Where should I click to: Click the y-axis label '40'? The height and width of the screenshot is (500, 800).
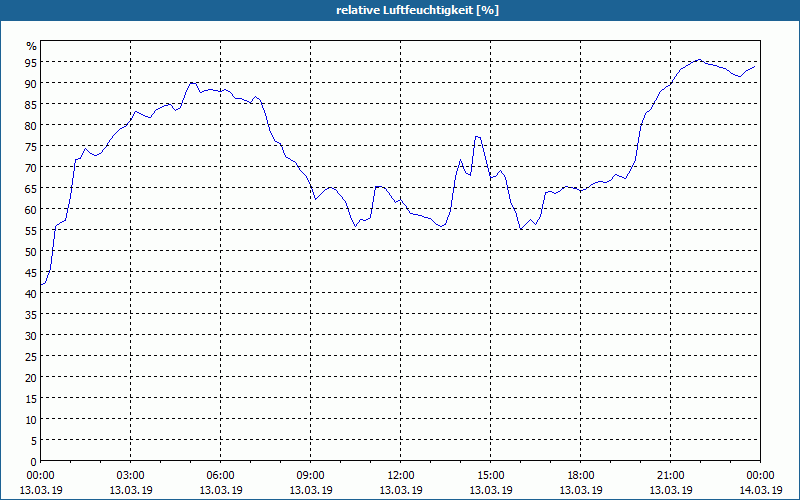point(31,293)
